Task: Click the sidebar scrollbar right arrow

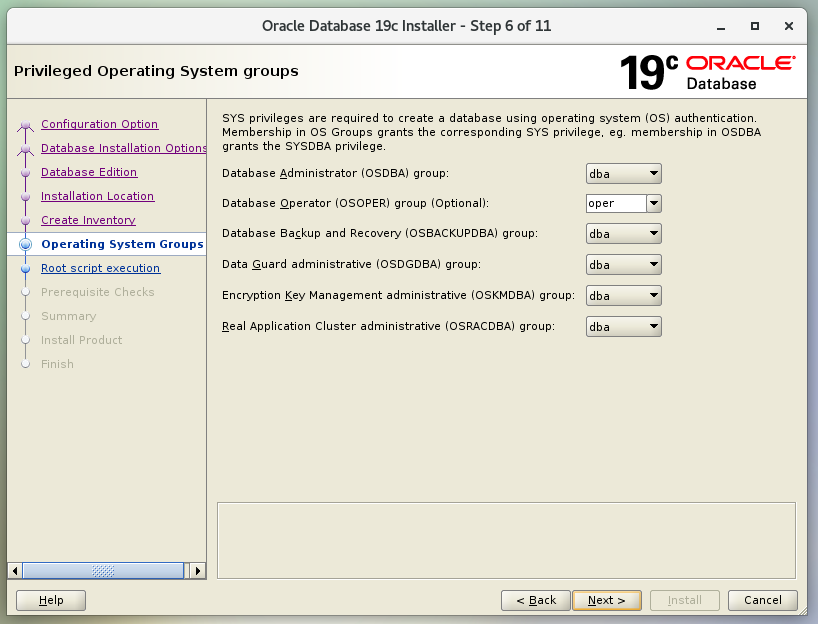Action: coord(198,571)
